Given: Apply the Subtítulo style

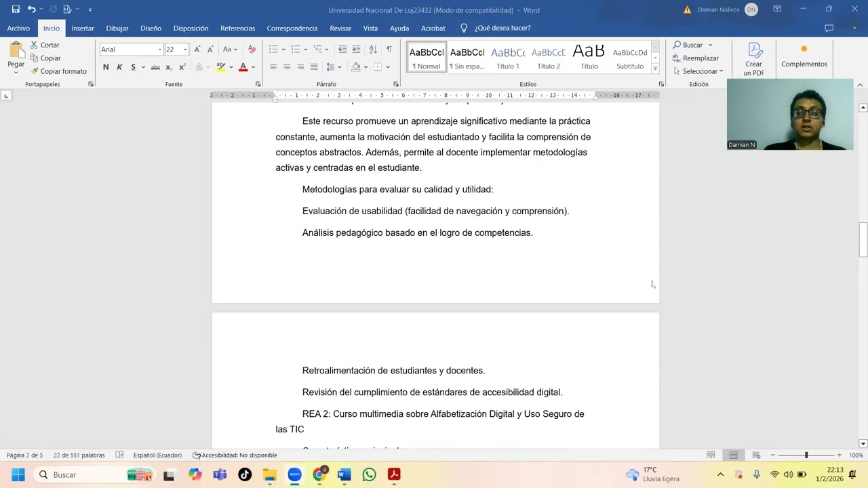Looking at the screenshot, I should [x=630, y=57].
